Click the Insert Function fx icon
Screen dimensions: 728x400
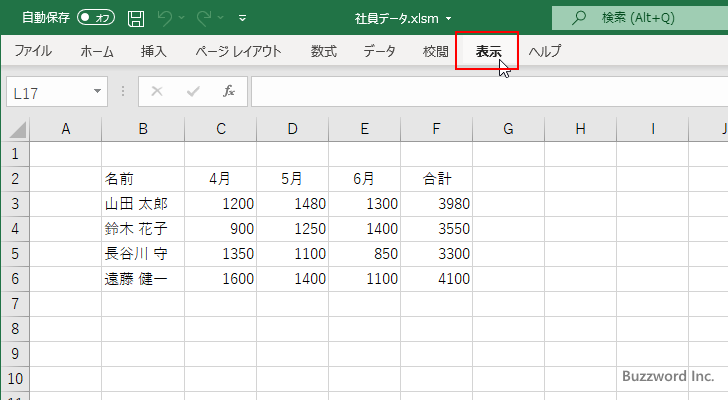coord(229,91)
